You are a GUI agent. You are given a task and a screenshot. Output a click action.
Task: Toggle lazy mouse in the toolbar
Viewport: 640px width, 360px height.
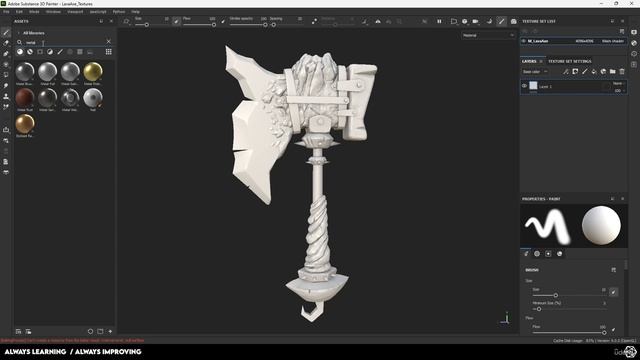(314, 21)
